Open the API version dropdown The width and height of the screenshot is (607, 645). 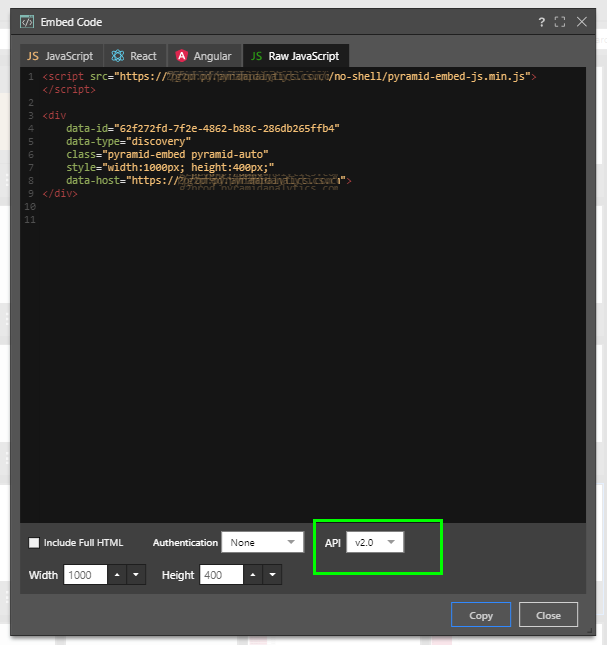point(375,542)
